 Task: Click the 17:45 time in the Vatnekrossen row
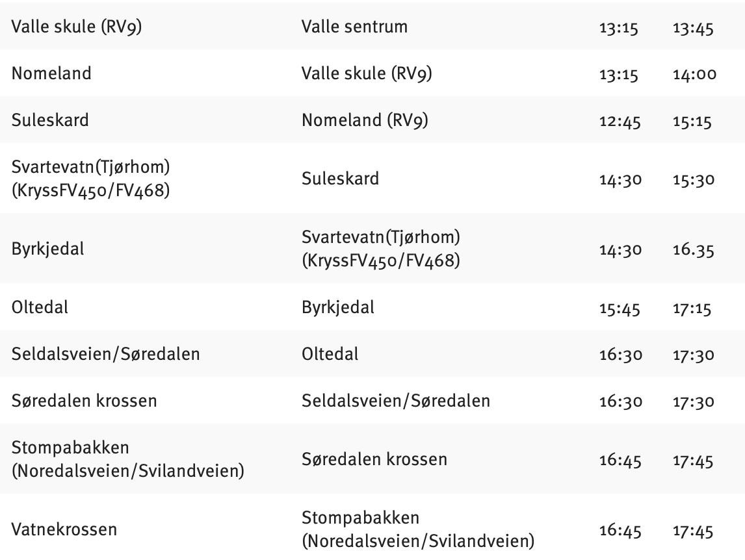693,531
